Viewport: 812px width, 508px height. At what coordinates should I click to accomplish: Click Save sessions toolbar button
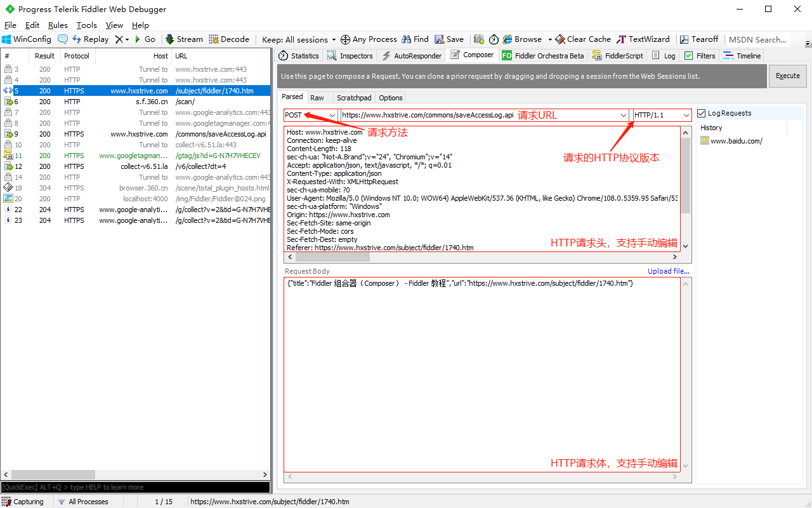449,39
